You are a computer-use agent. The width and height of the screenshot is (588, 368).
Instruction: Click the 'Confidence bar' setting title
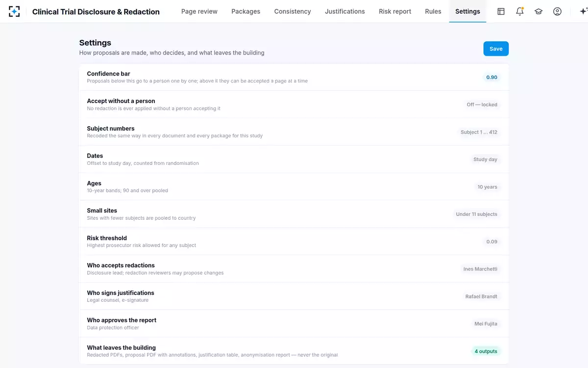click(108, 74)
